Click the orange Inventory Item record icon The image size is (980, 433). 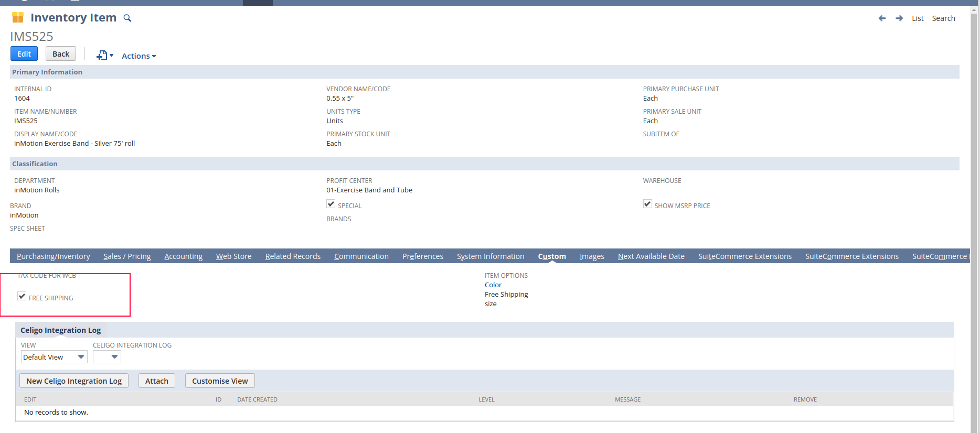point(18,18)
